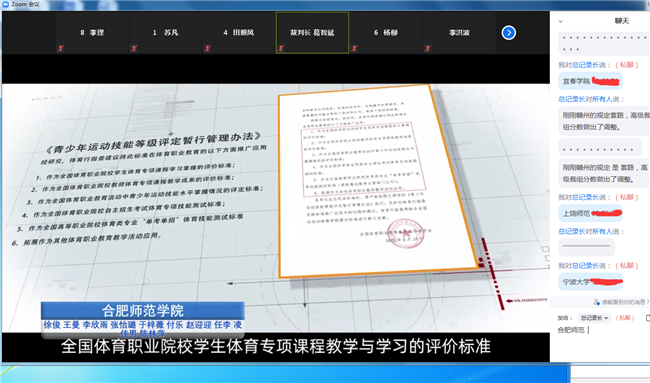Viewport: 650px width, 383px height.
Task: Click muted mic icon on 6 杨柳 tile
Action: [354, 48]
